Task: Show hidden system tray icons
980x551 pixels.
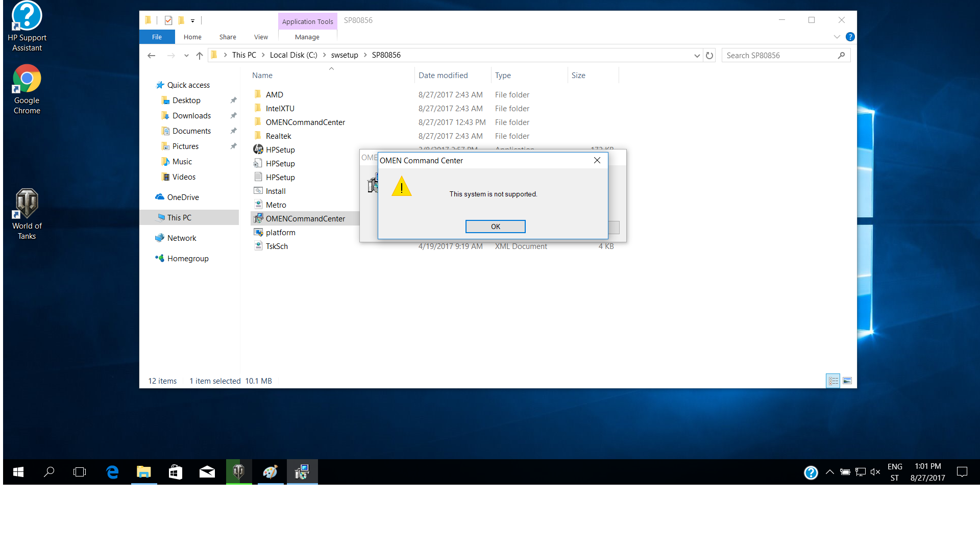Action: coord(830,472)
